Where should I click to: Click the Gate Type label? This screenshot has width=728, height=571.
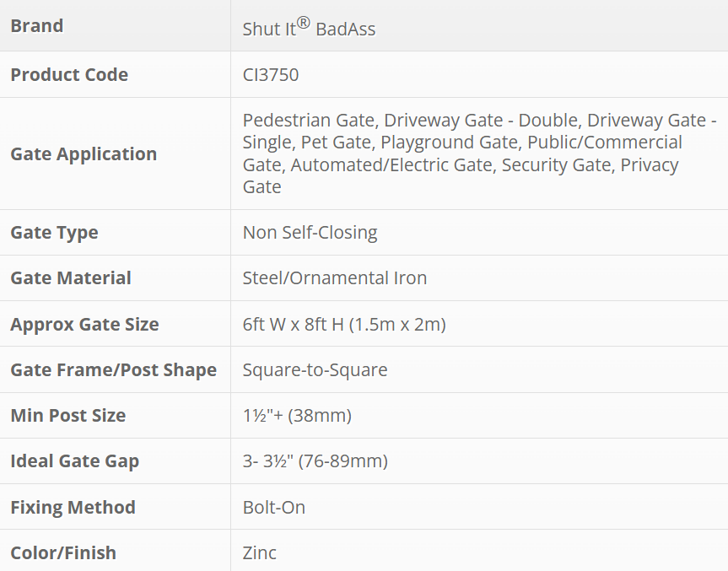pyautogui.click(x=54, y=232)
